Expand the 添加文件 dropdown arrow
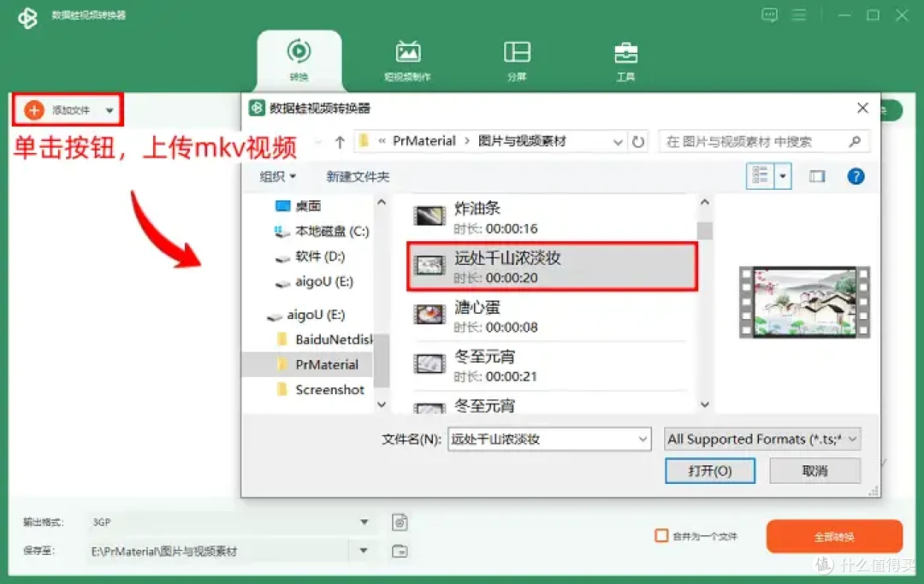Screen dimensions: 924x584 tap(110, 110)
